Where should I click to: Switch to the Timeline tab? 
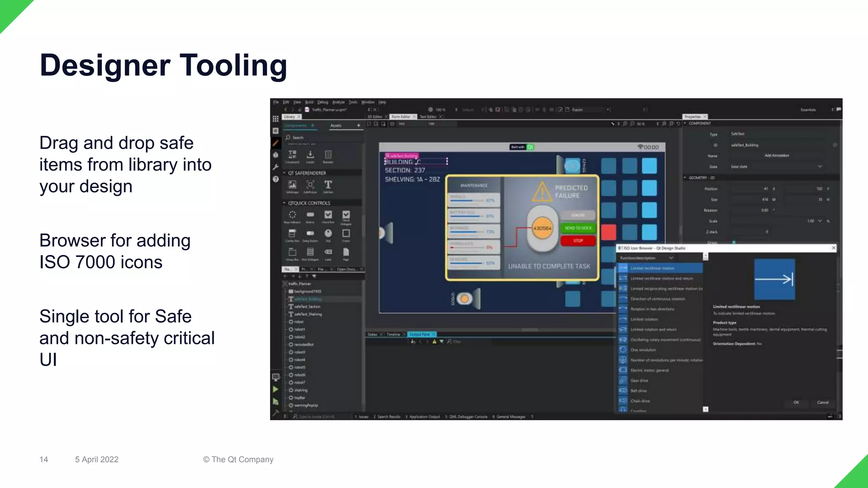coord(393,334)
